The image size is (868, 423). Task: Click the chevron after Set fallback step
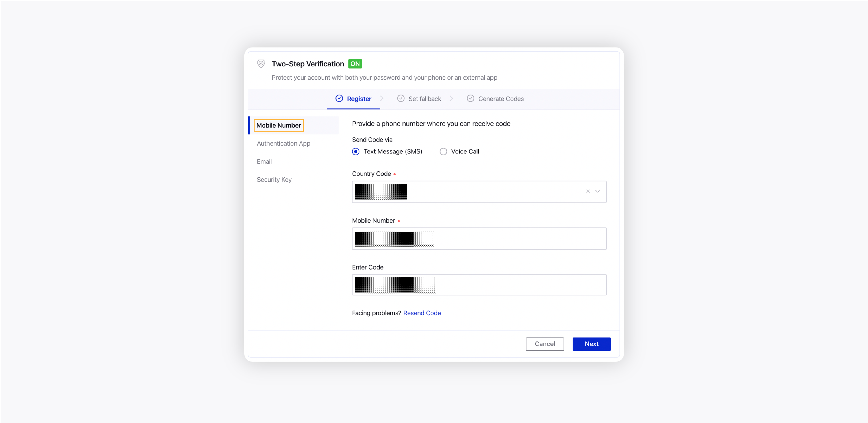pyautogui.click(x=451, y=98)
